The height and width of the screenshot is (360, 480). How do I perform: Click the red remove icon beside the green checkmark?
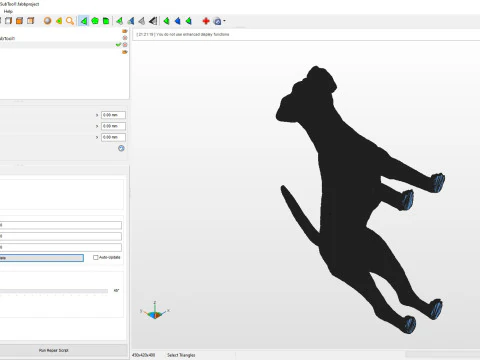tap(125, 44)
